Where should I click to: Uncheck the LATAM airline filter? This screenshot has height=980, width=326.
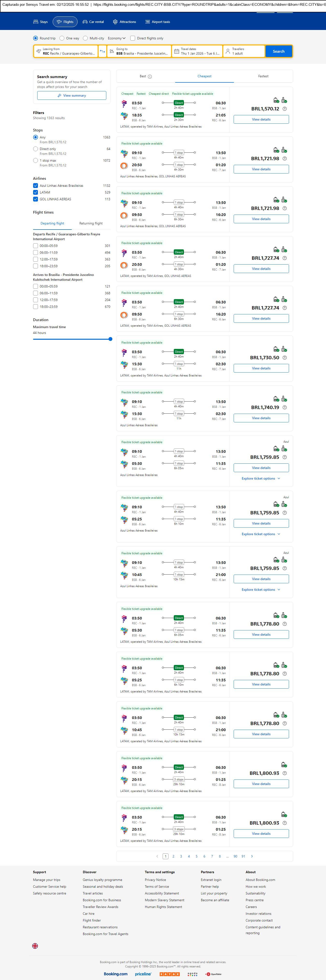point(35,193)
